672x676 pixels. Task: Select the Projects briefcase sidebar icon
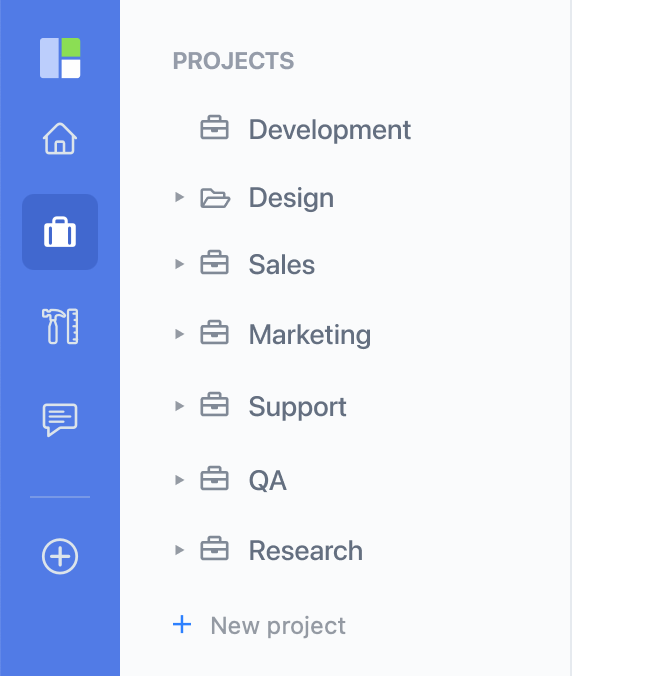(x=60, y=232)
